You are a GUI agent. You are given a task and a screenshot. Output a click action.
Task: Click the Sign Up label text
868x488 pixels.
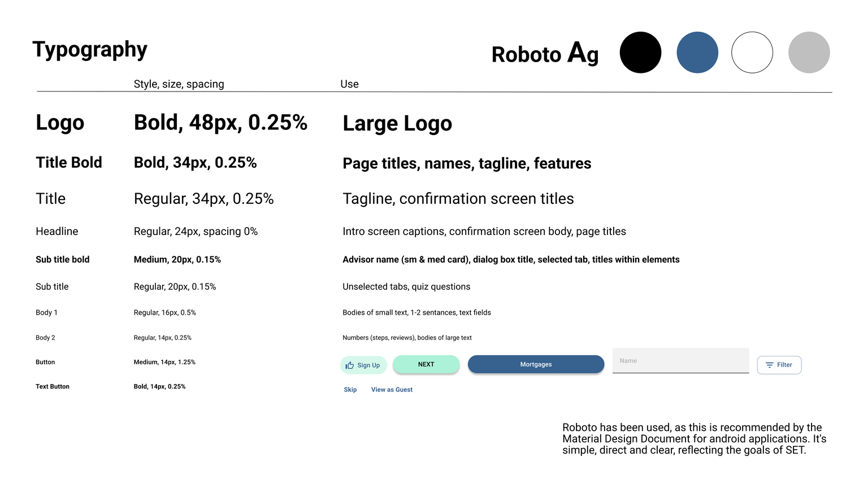tap(368, 365)
